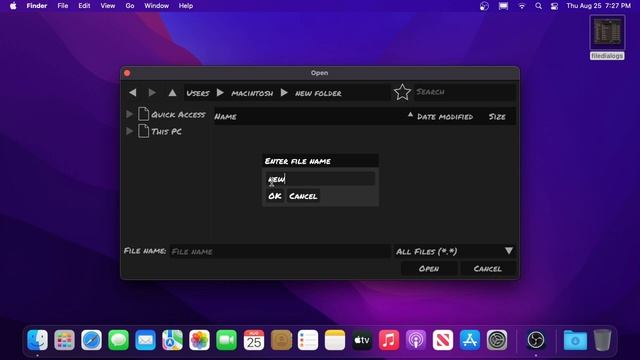Click the File name input at bottom
This screenshot has width=640, height=360.
[280, 251]
